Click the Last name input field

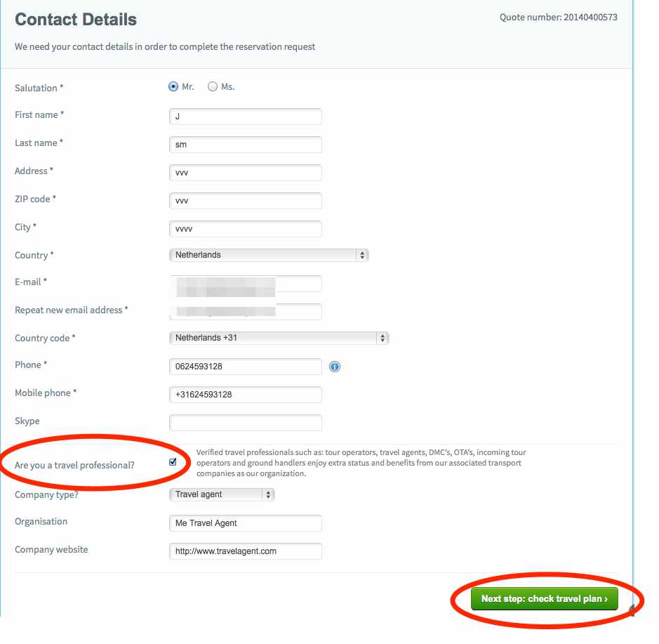point(244,144)
